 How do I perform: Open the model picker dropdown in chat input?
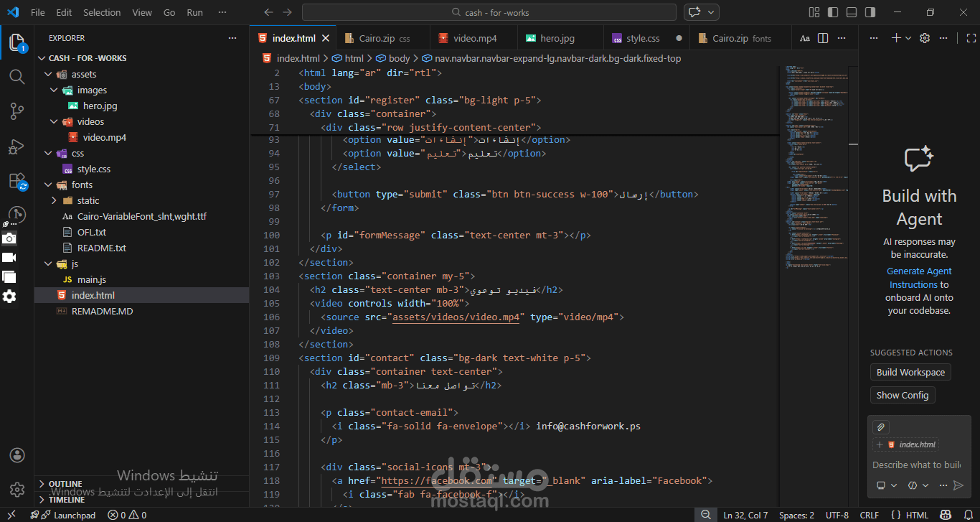918,485
